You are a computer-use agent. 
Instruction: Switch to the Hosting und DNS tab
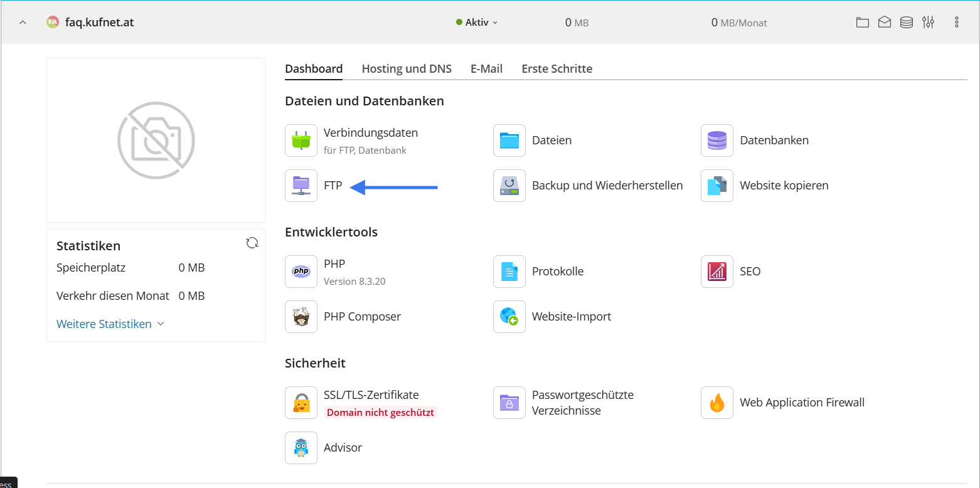click(x=407, y=69)
